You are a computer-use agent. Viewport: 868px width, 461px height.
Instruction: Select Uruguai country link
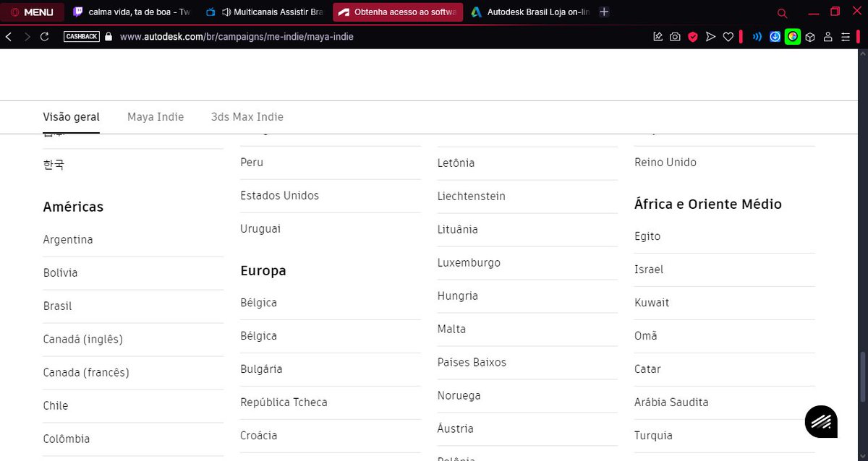260,229
